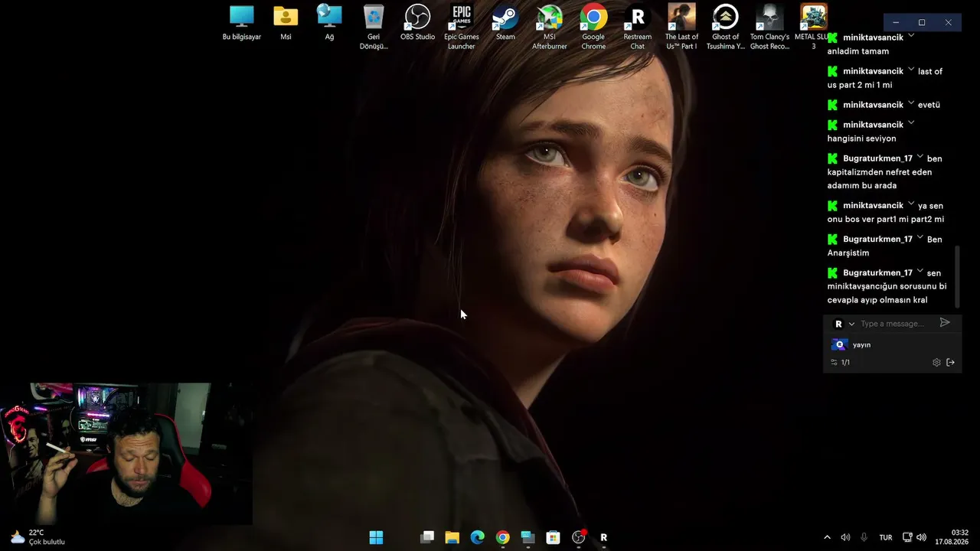980x551 pixels.
Task: Open the chevron on 'ya sen onu bos ver' message
Action: 911,204
